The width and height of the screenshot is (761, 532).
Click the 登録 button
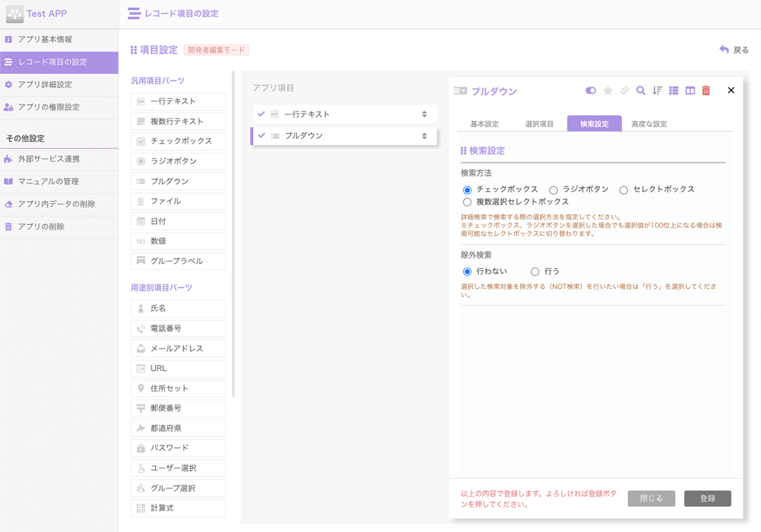coord(708,499)
